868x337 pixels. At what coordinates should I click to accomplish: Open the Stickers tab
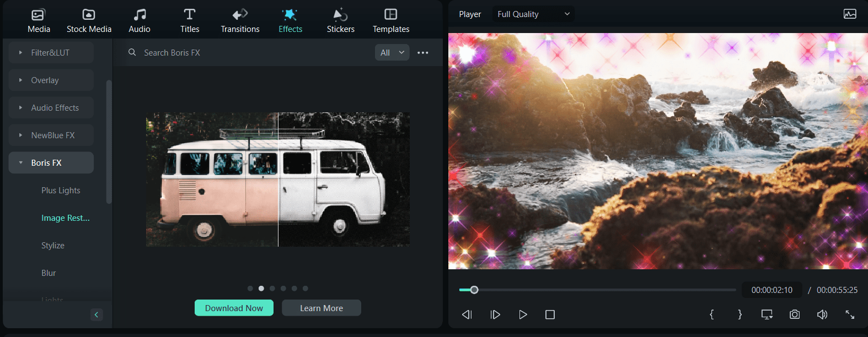click(340, 20)
